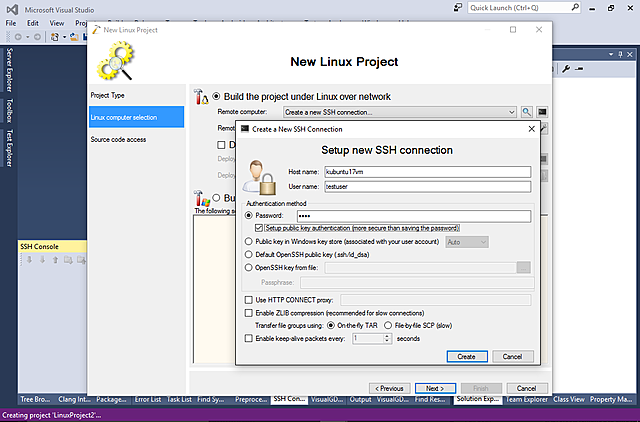The width and height of the screenshot is (640, 422).
Task: Enable keep-alive packets checkbox
Action: pos(248,338)
